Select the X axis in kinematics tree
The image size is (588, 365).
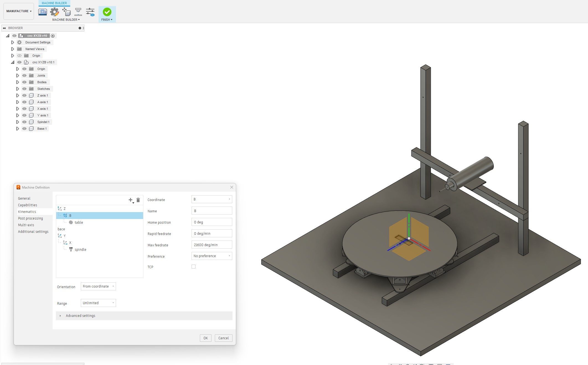click(100, 243)
